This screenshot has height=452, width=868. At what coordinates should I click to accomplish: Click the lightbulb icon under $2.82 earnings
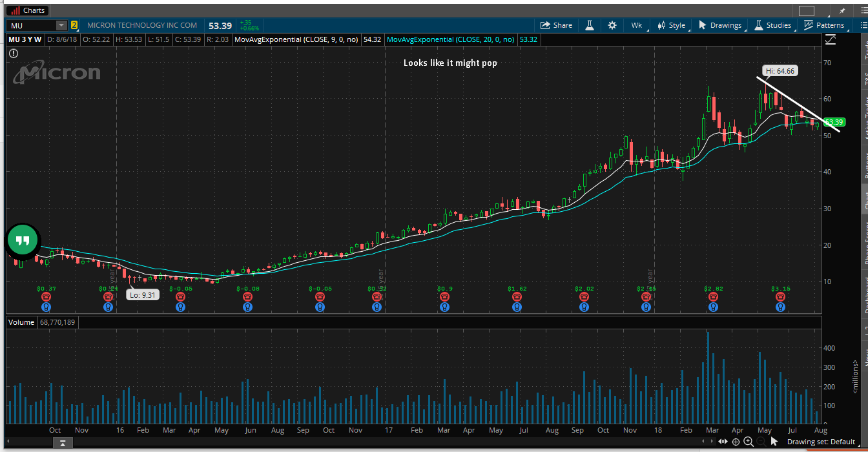(713, 307)
